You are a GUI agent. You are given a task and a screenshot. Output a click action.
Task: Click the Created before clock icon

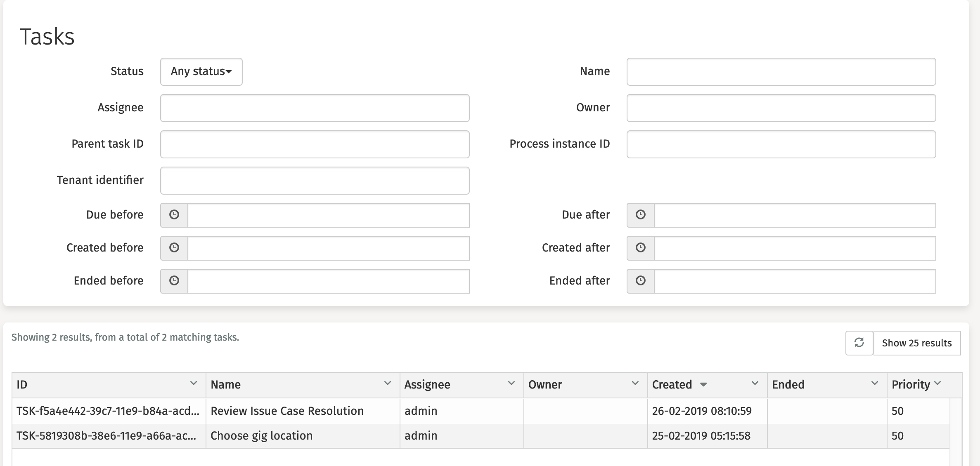pyautogui.click(x=174, y=248)
